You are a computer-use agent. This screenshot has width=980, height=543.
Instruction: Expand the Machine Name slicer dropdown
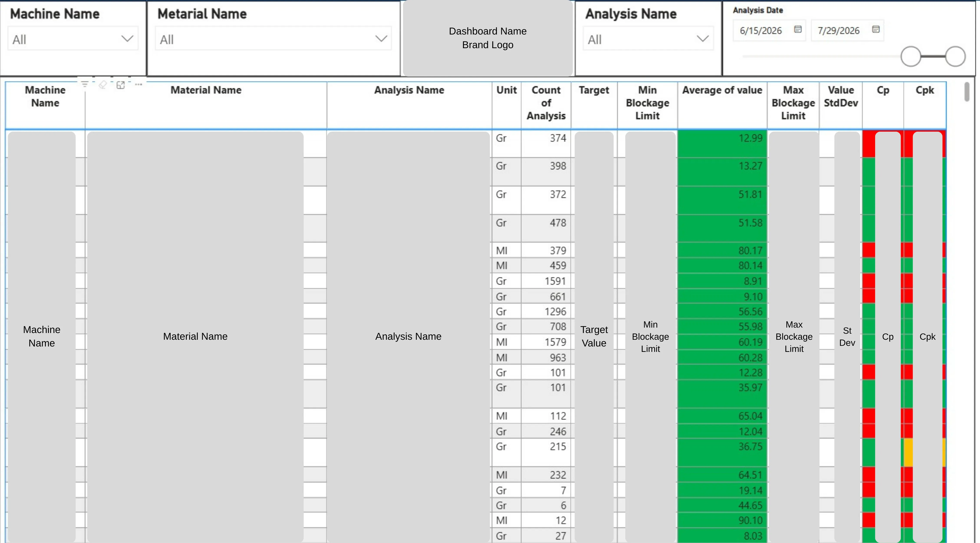(x=127, y=39)
